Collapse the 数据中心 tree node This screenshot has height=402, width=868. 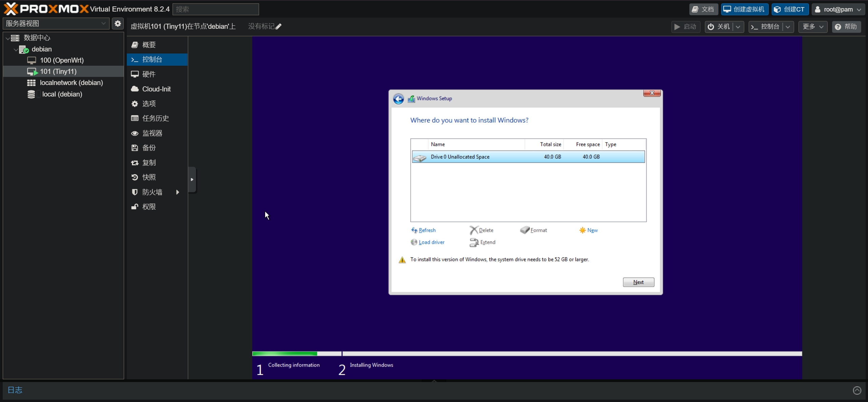tap(8, 38)
